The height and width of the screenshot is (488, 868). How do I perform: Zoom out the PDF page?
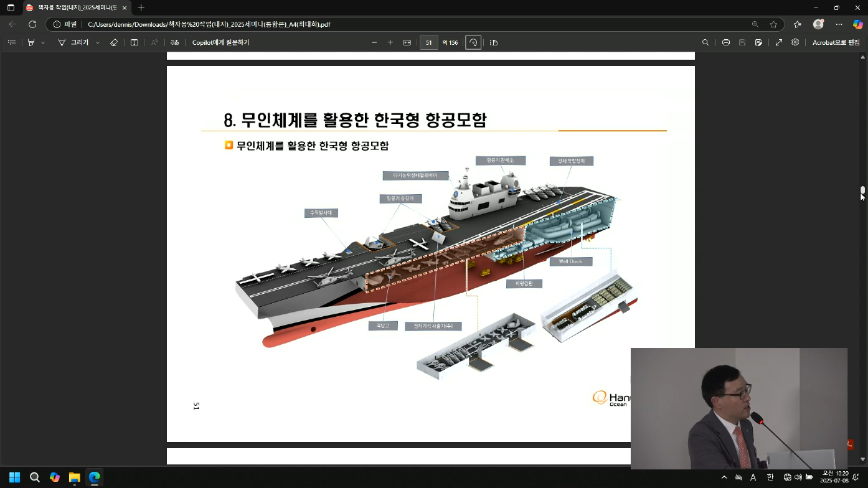374,42
